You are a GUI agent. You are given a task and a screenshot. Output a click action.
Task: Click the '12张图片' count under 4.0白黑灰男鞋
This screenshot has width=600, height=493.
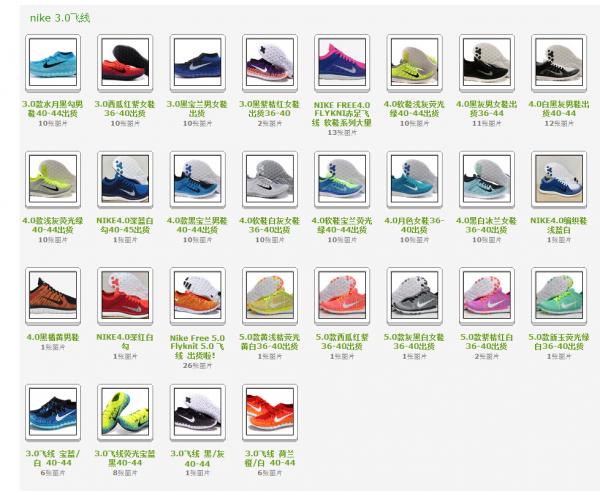point(559,123)
